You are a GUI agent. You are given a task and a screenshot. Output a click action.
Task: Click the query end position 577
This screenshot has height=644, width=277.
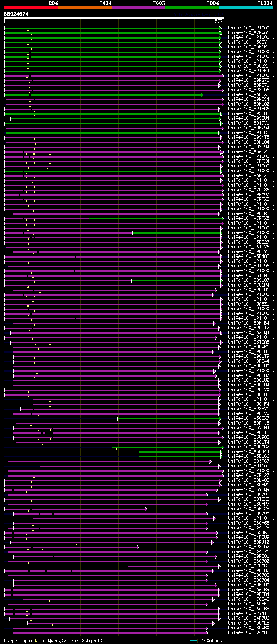pos(219,21)
